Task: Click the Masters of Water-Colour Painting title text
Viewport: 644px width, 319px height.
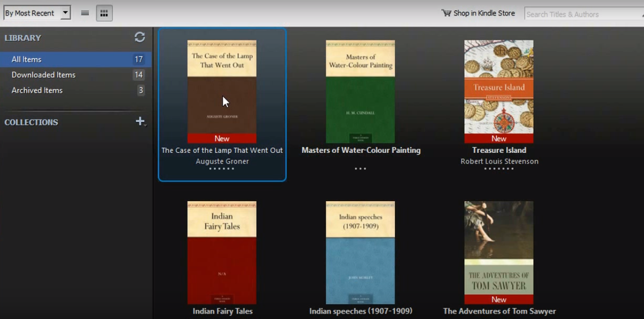Action: point(361,150)
